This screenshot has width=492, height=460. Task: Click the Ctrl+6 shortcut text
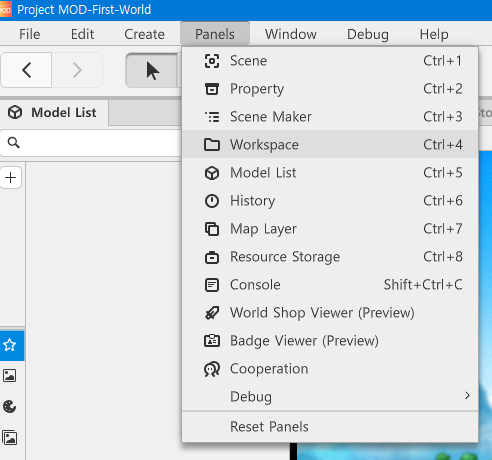click(443, 201)
